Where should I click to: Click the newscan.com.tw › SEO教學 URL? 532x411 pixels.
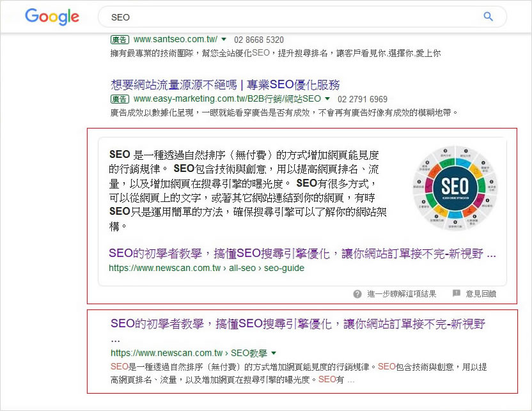click(x=189, y=353)
